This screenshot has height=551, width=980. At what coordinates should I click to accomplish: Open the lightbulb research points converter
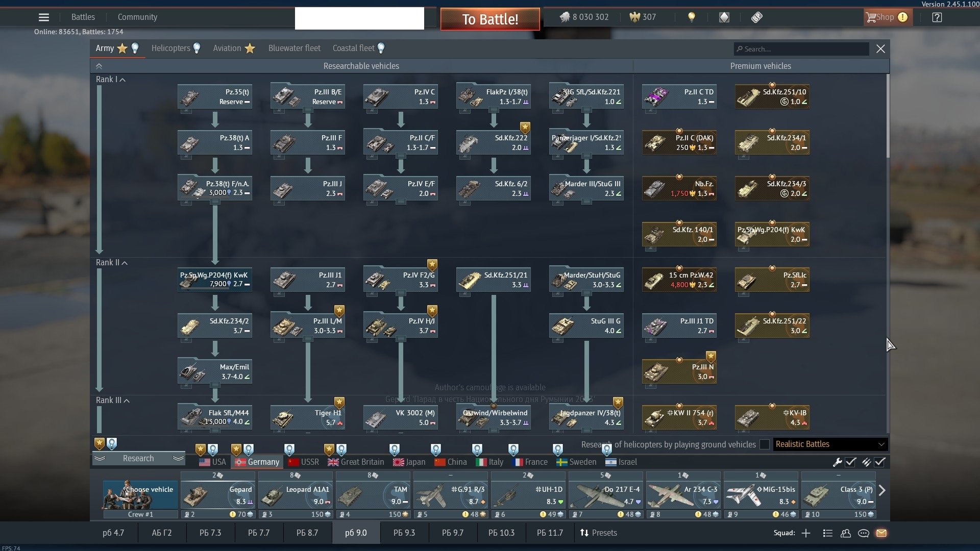pos(692,17)
